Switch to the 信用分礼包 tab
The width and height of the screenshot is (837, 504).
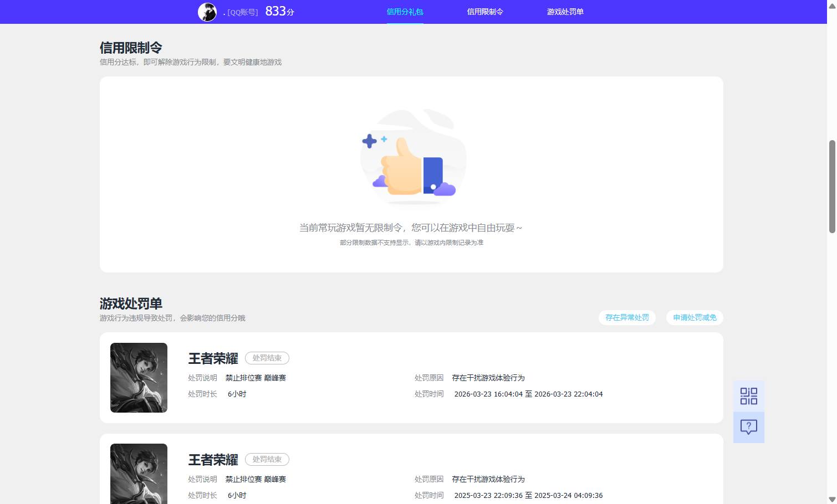click(x=405, y=12)
